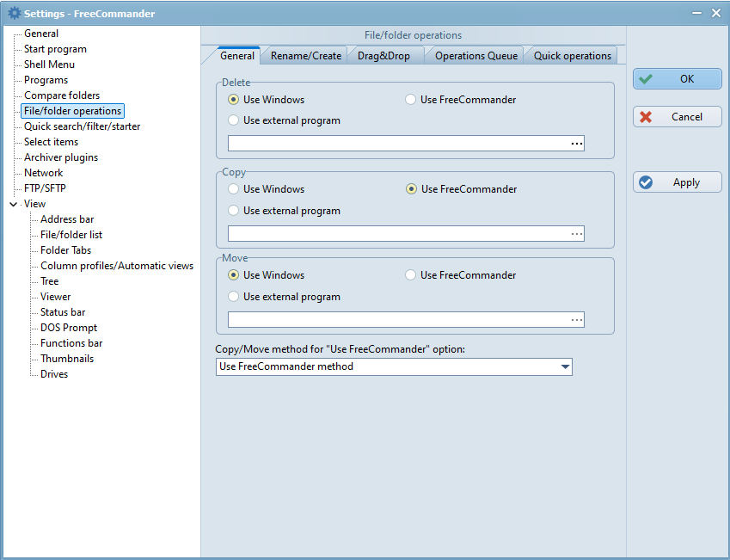Select Use FreeCommander for Delete
The height and width of the screenshot is (560, 730).
(x=461, y=100)
